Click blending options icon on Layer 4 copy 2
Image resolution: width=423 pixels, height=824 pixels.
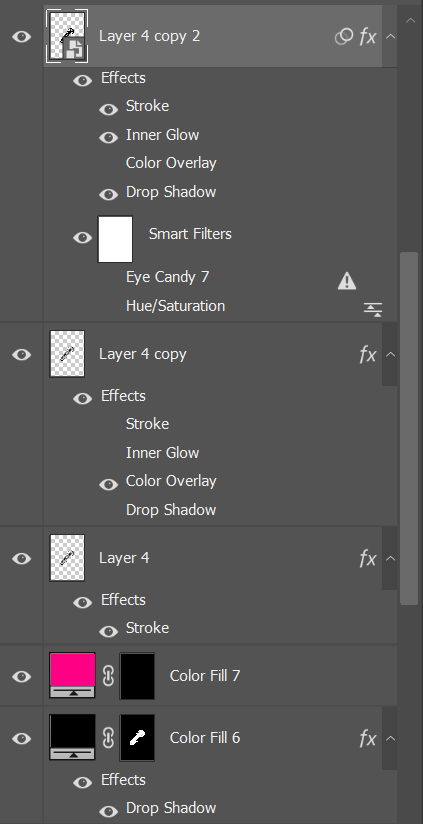click(x=344, y=37)
